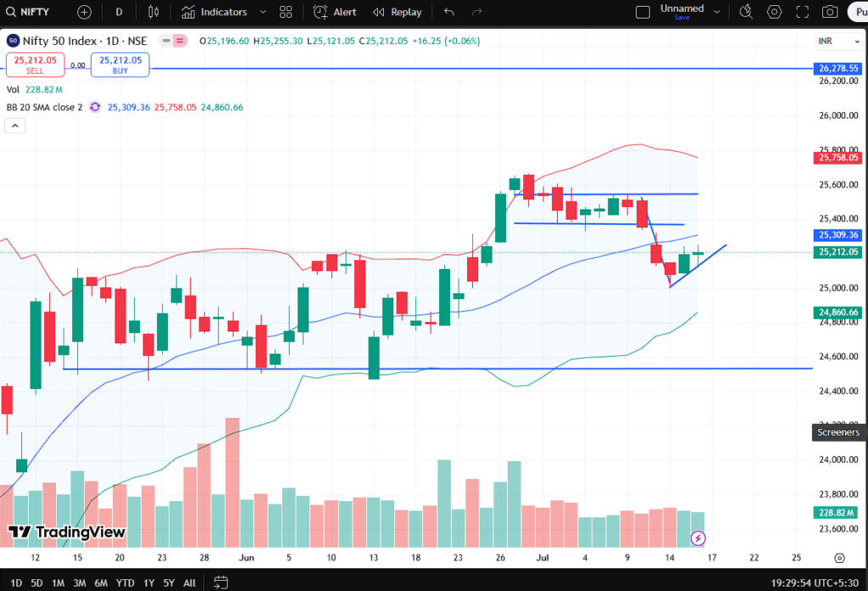Expand the favorite indicators chevron

point(263,12)
